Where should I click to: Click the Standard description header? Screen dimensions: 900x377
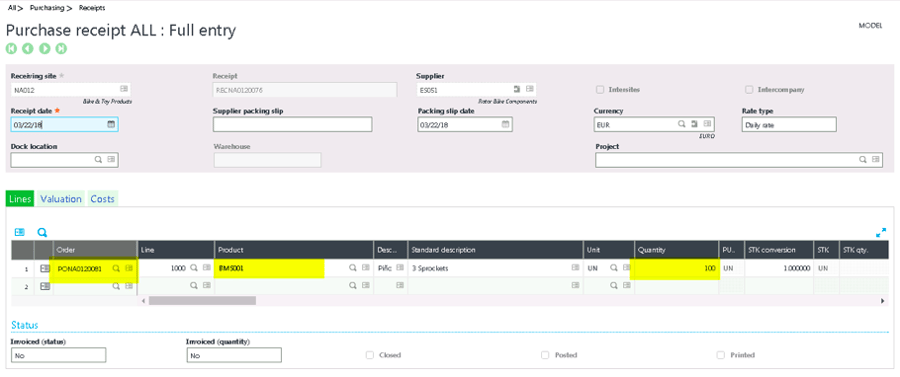pyautogui.click(x=495, y=250)
